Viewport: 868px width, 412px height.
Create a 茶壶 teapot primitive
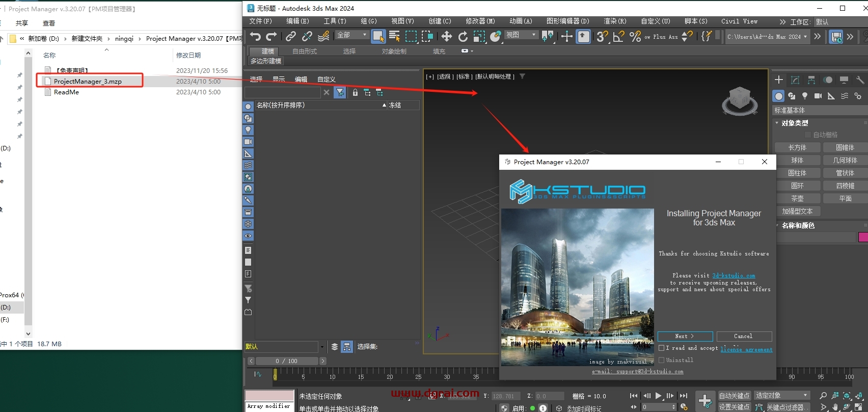797,198
